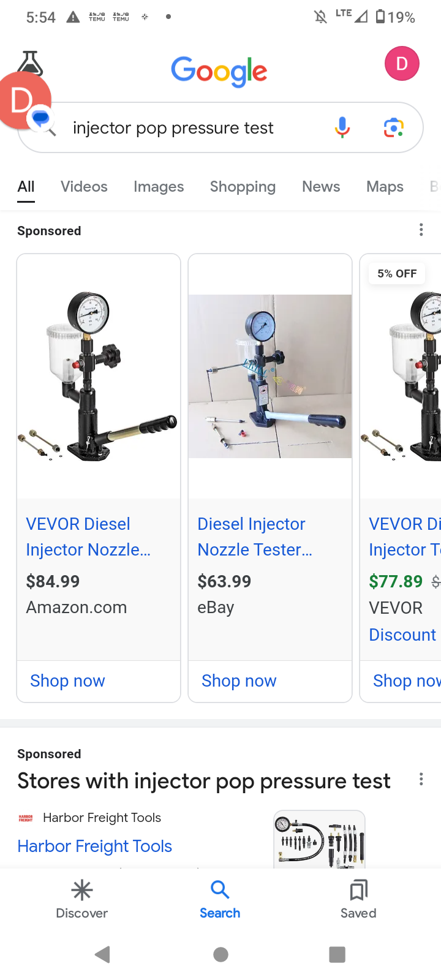Tap Shop now under Amazon VEVOR listing
Image resolution: width=441 pixels, height=980 pixels.
click(x=67, y=680)
